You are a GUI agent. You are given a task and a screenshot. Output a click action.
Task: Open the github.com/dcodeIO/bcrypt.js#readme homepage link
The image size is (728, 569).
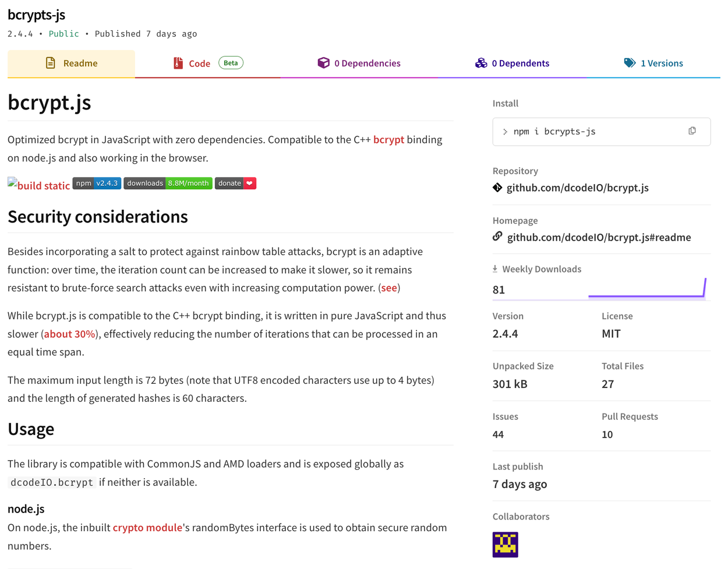[x=599, y=237]
